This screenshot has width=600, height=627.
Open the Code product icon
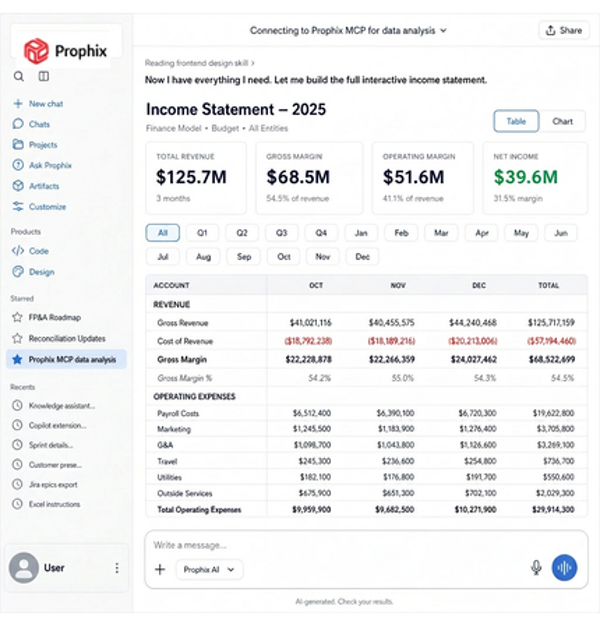[x=18, y=251]
